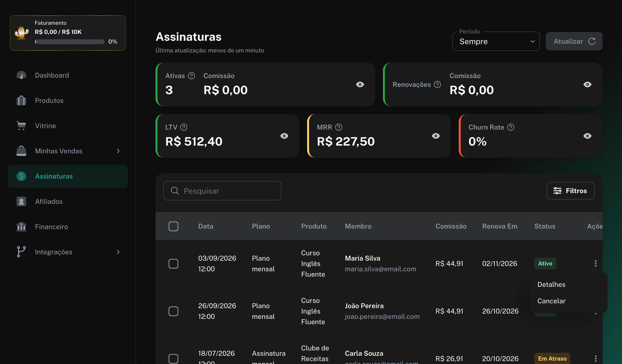The image size is (622, 364).
Task: Click the help icon beside Renovações
Action: tap(437, 84)
